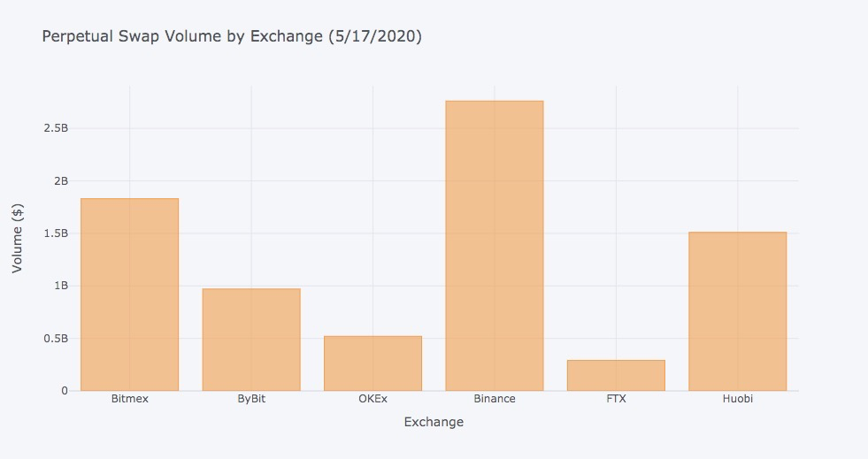The image size is (868, 459).
Task: Click the 2.5B y-axis tick label
Action: 56,128
